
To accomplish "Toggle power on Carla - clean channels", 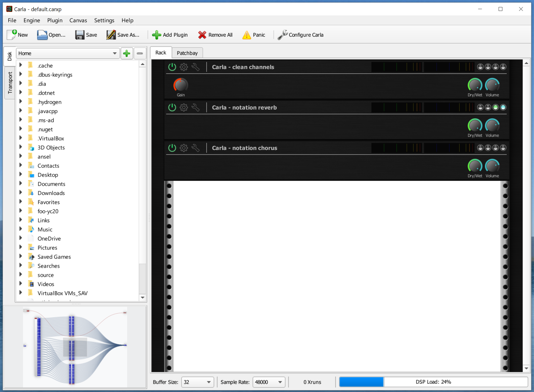I will point(172,67).
